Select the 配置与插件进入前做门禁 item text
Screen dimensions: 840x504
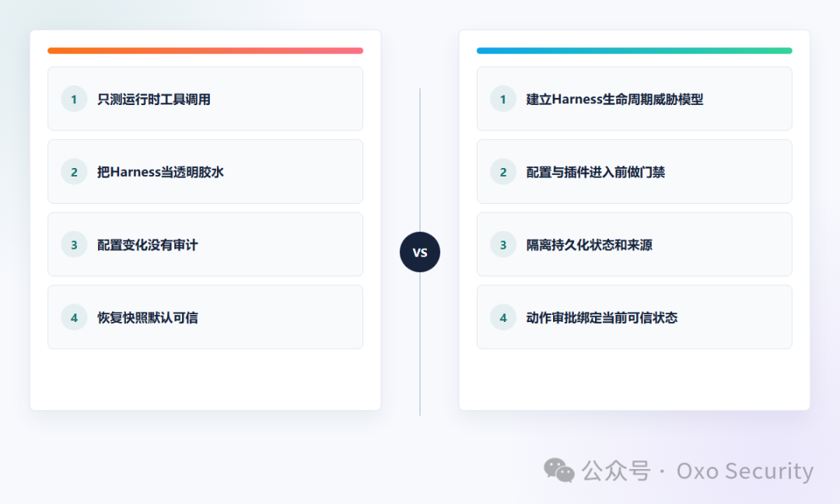coord(595,172)
